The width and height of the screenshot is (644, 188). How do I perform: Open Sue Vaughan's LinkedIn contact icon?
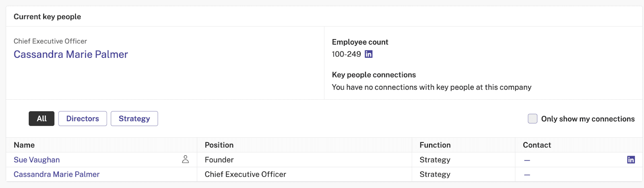pyautogui.click(x=631, y=160)
